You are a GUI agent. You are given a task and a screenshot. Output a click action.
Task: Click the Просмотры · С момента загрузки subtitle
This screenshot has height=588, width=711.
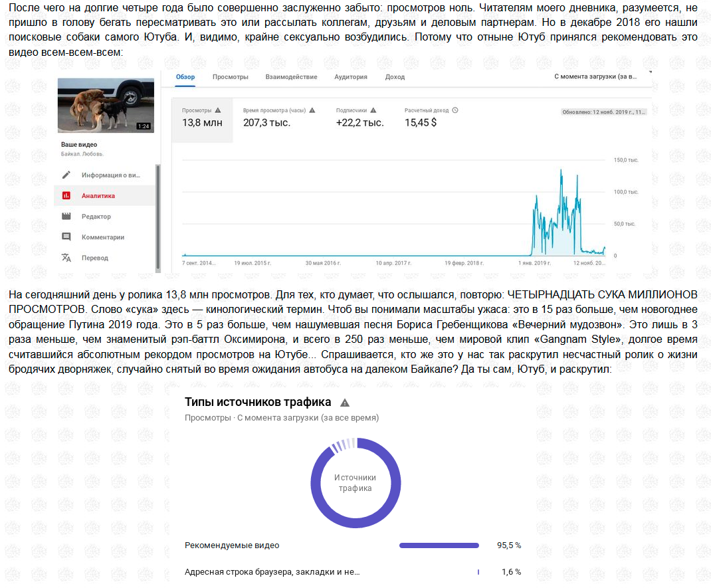tap(282, 417)
